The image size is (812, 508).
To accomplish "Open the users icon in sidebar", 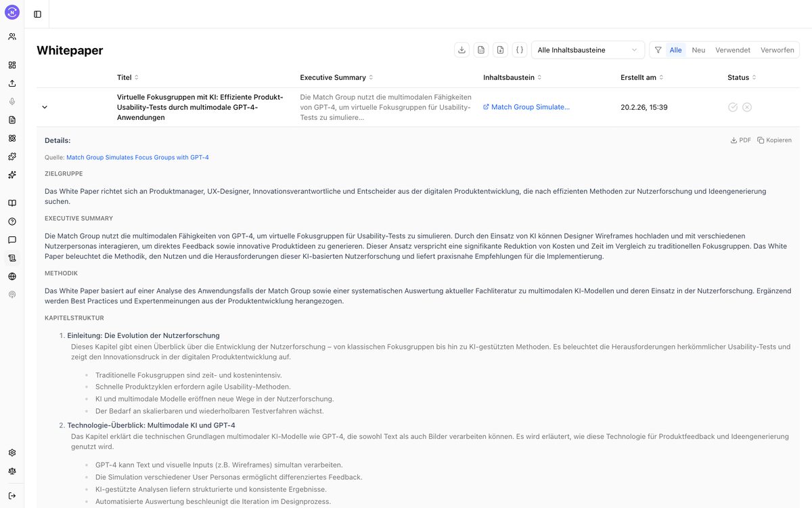I will click(x=12, y=37).
